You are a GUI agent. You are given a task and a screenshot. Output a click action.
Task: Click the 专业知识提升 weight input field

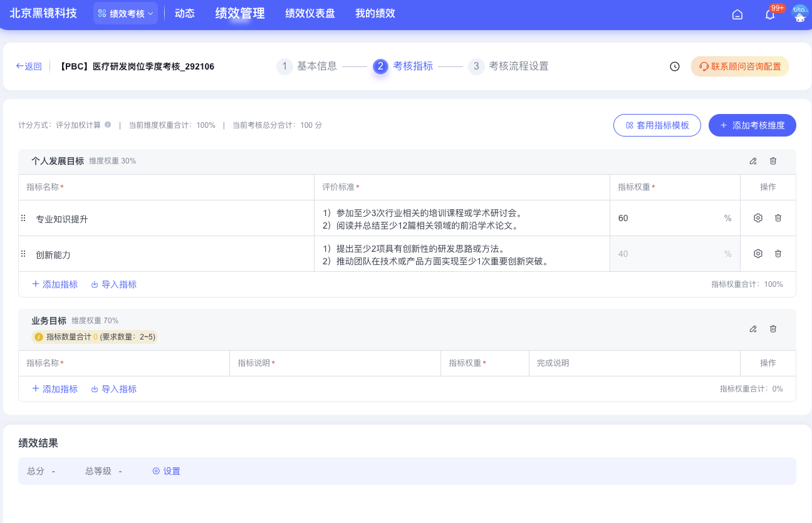(667, 218)
